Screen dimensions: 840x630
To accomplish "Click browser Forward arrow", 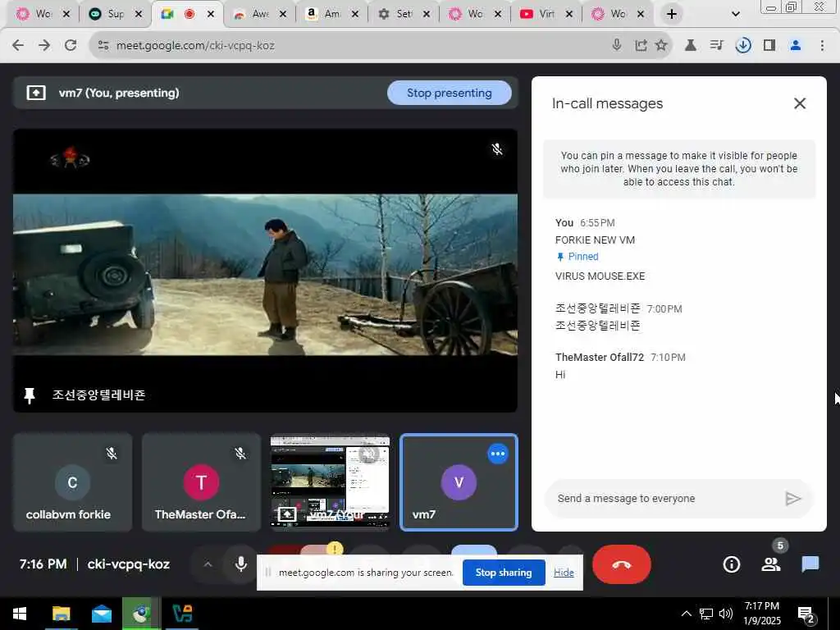I will 44,46.
